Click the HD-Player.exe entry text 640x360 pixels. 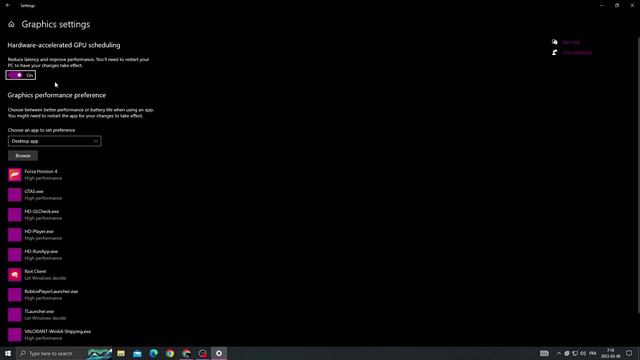pos(39,231)
